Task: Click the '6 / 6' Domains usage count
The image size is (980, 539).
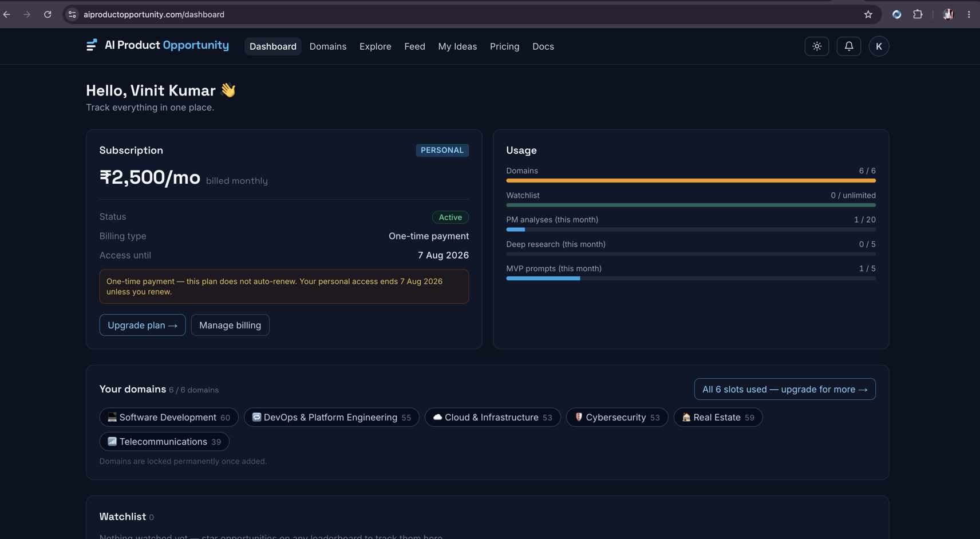Action: (x=867, y=171)
